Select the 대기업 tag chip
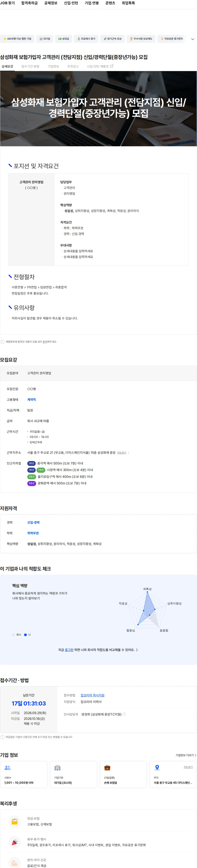The image size is (197, 868). point(45,39)
